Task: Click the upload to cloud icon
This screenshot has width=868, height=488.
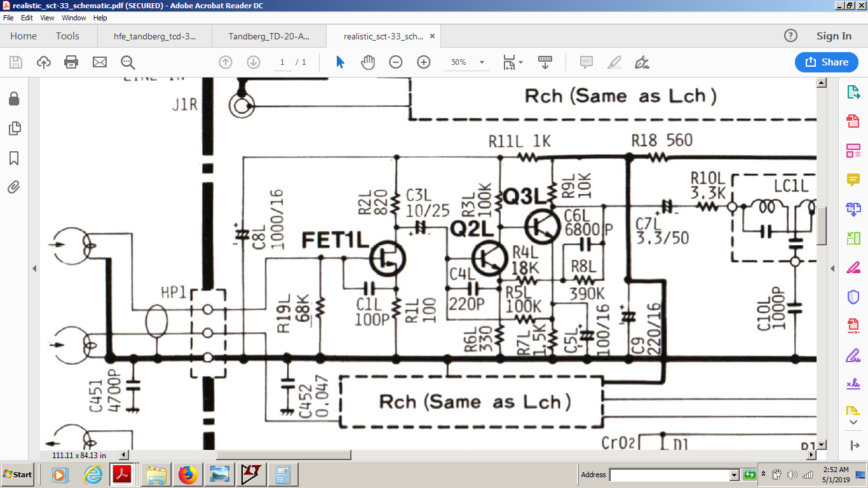Action: [44, 62]
